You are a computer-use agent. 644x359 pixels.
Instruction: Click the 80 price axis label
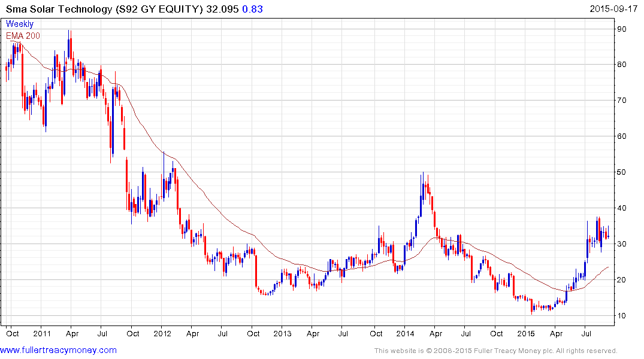(621, 65)
